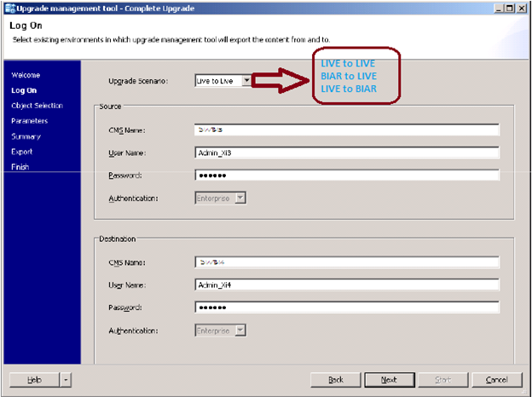Expand the Source Authentication dropdown

(240, 197)
